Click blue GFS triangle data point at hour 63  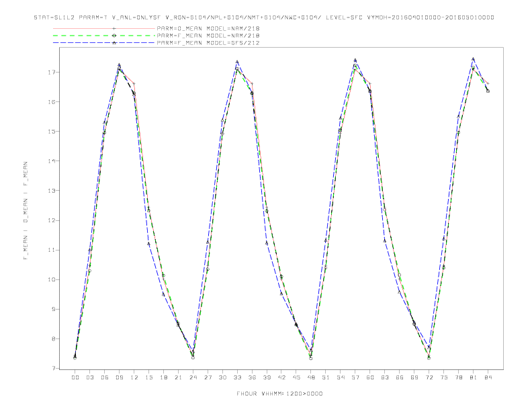[385, 241]
